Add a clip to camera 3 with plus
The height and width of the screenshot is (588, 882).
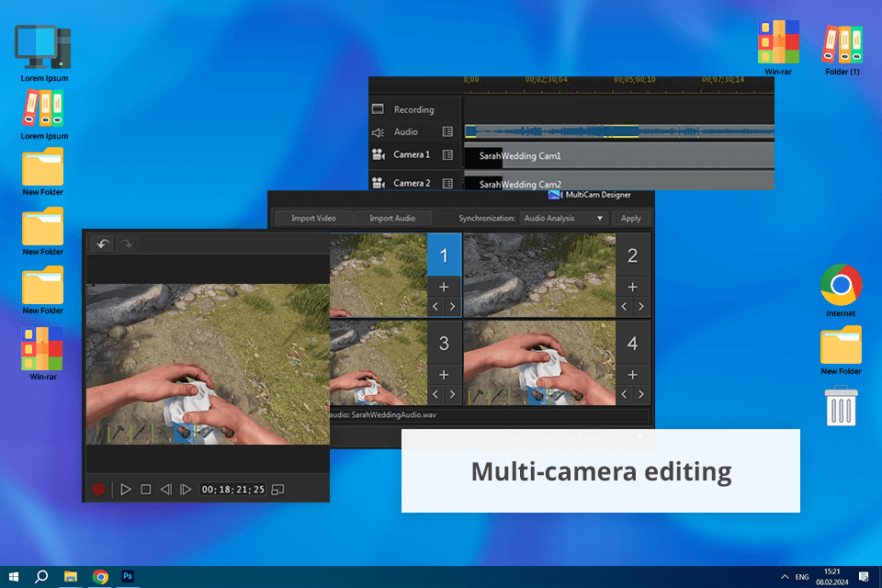click(444, 375)
